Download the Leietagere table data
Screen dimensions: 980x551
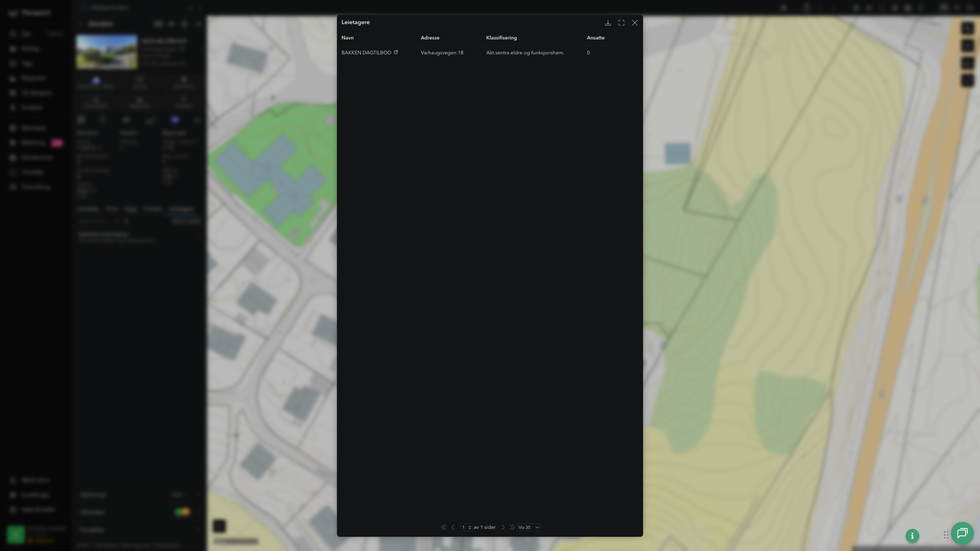(608, 23)
